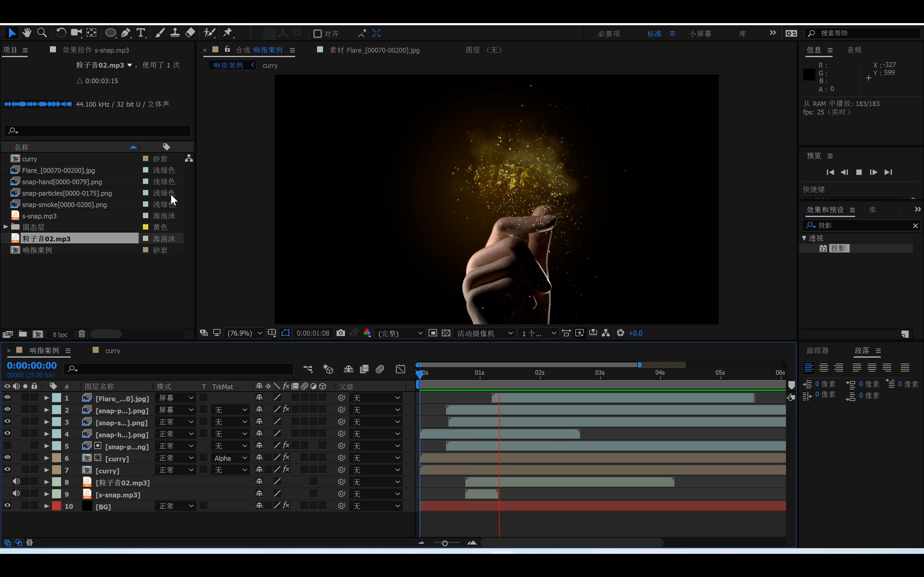Take snapshot with camera icon

(340, 333)
